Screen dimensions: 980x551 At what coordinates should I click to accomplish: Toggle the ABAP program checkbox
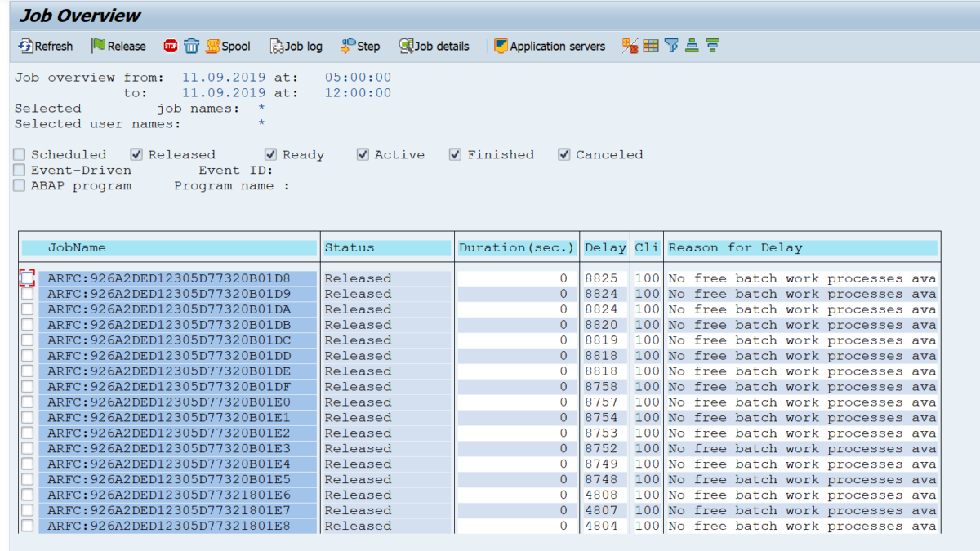point(18,185)
